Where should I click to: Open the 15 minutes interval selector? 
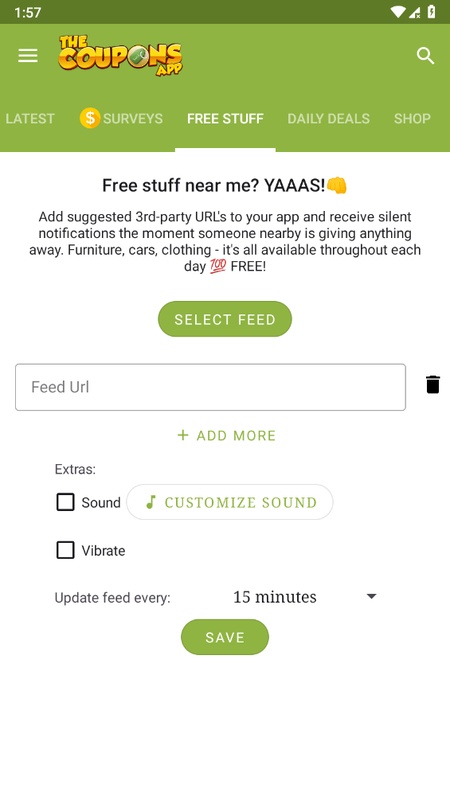pyautogui.click(x=305, y=597)
